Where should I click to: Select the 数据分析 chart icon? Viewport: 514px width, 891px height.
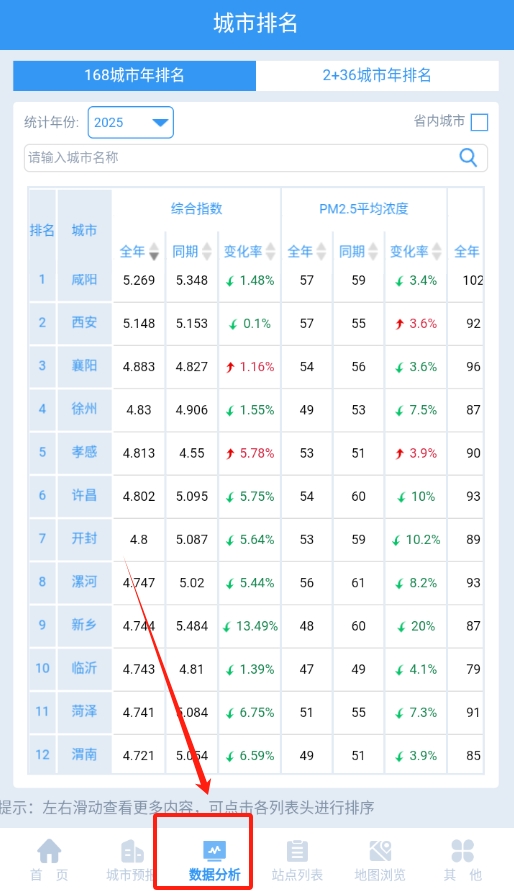tap(215, 851)
